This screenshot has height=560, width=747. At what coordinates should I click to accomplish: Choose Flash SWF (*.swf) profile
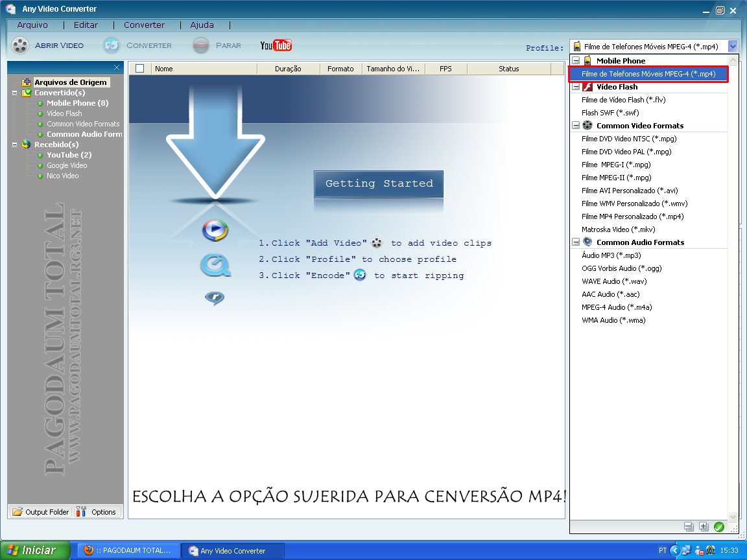pyautogui.click(x=610, y=112)
